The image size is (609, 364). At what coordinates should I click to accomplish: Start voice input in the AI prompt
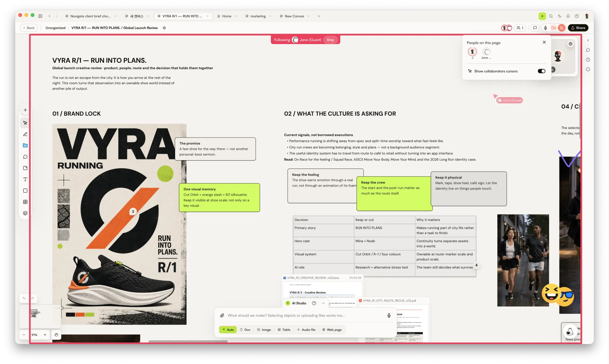pos(389,316)
